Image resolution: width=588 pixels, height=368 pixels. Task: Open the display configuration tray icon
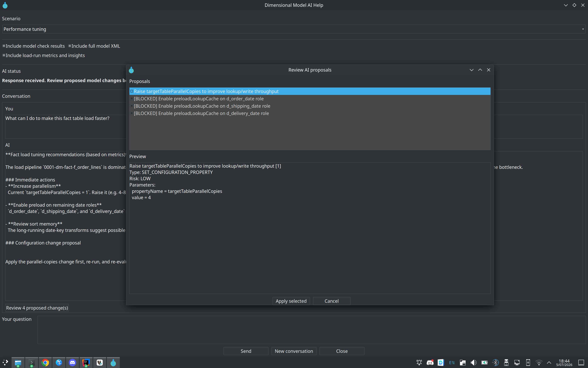click(517, 363)
